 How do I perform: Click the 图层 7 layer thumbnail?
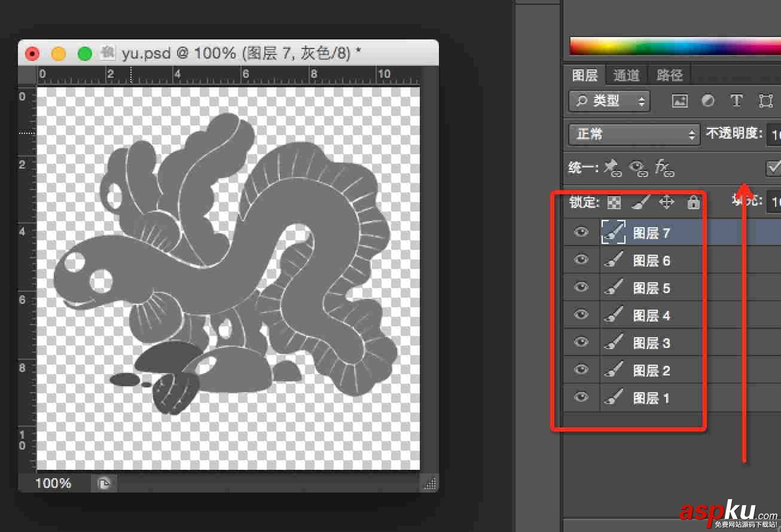(x=613, y=232)
